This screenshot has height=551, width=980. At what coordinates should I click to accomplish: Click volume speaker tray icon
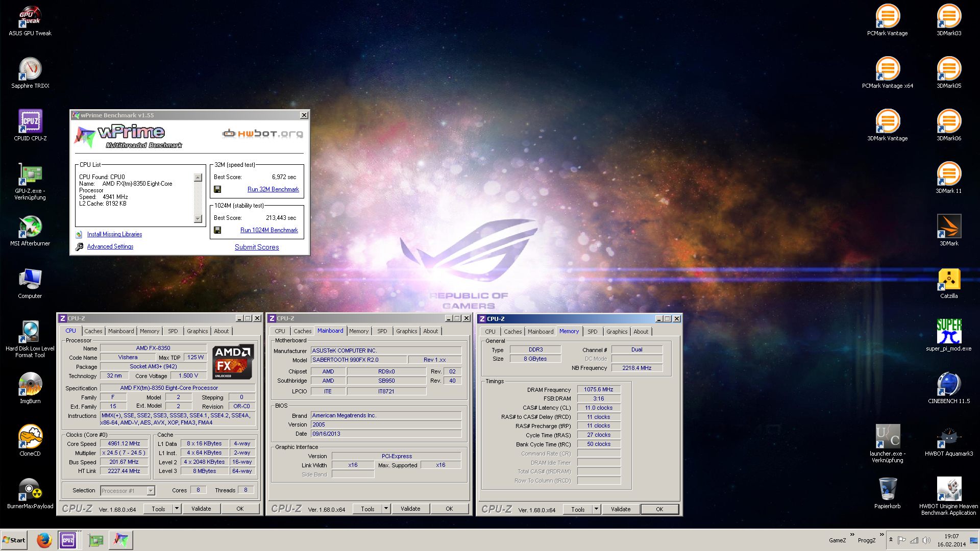[927, 540]
